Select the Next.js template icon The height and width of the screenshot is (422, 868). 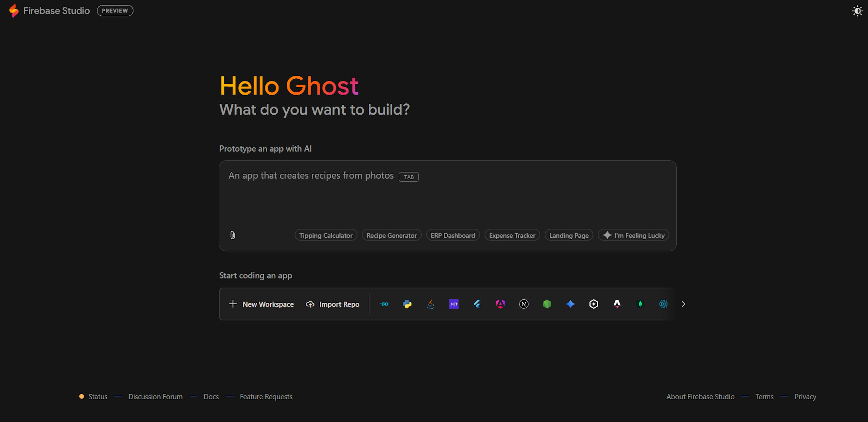(524, 304)
